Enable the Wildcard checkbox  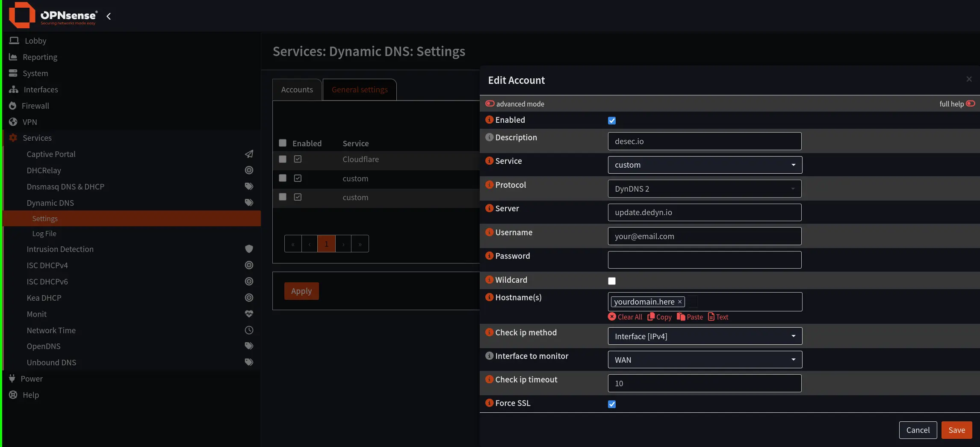click(612, 281)
